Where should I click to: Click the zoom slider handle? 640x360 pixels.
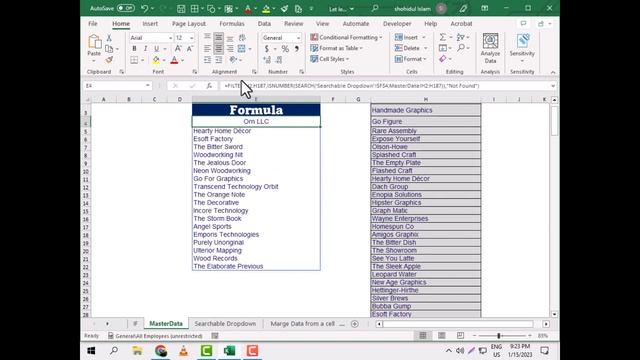point(499,336)
